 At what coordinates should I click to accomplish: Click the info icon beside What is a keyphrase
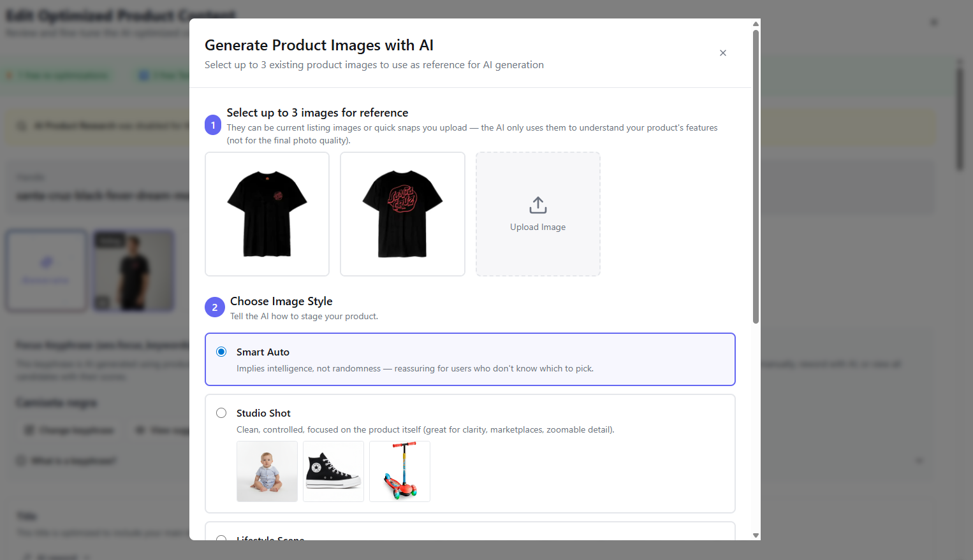click(20, 460)
